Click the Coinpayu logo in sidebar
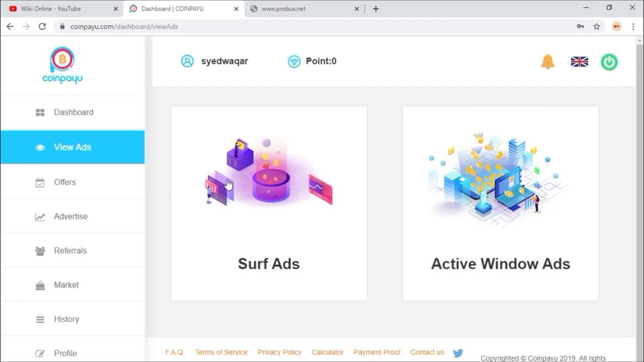The image size is (644, 362). click(62, 65)
